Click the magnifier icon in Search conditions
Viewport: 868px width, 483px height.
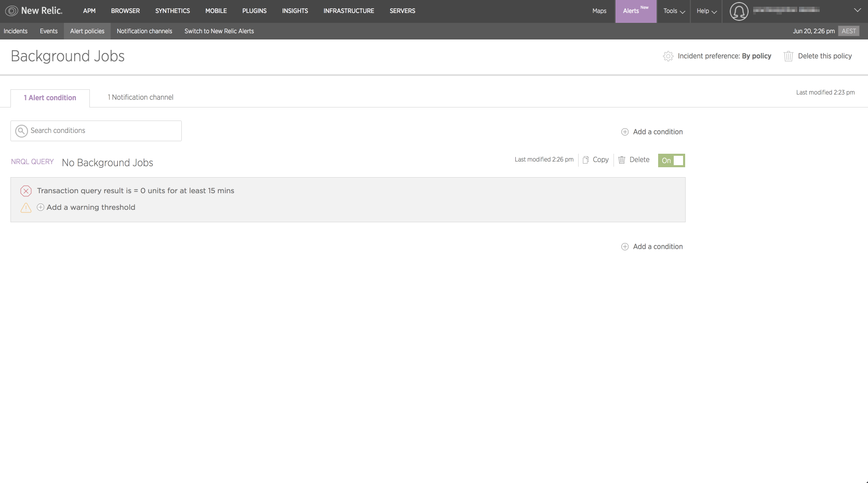coord(21,131)
